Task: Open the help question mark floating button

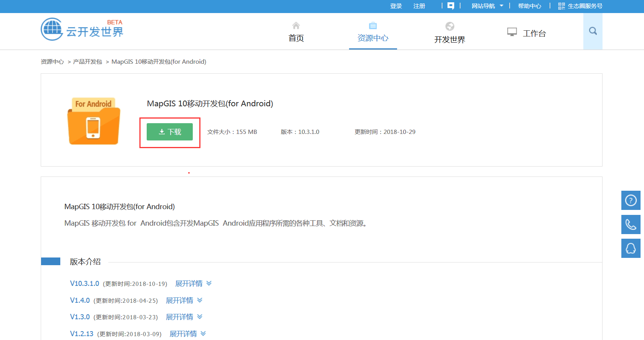Action: (x=631, y=200)
